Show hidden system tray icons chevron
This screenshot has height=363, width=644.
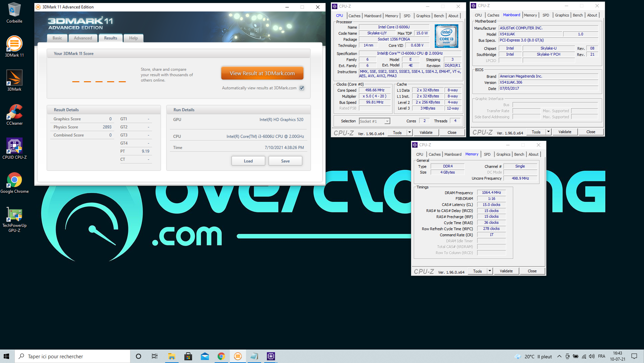559,356
